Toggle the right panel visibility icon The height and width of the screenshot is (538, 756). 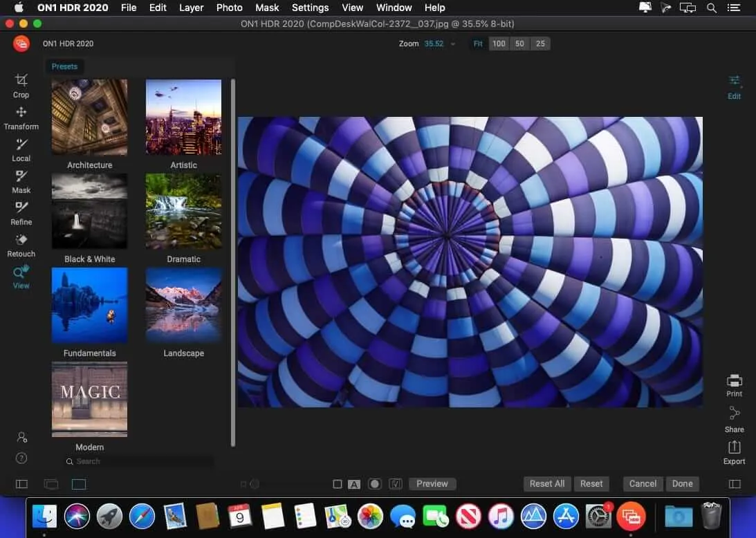click(x=734, y=484)
